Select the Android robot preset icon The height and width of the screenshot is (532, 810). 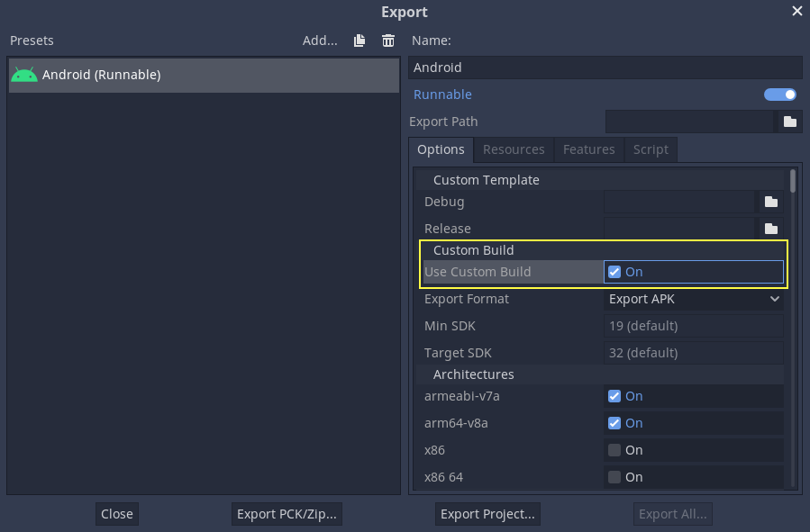tap(24, 75)
